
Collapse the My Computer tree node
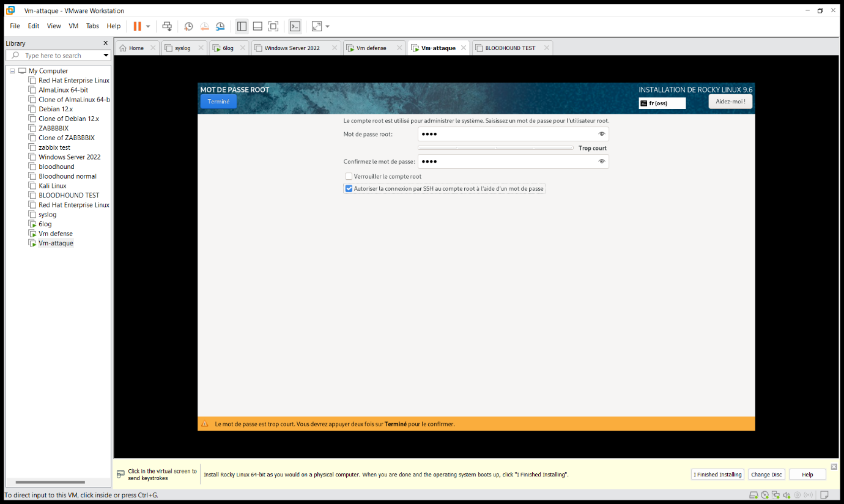point(11,70)
